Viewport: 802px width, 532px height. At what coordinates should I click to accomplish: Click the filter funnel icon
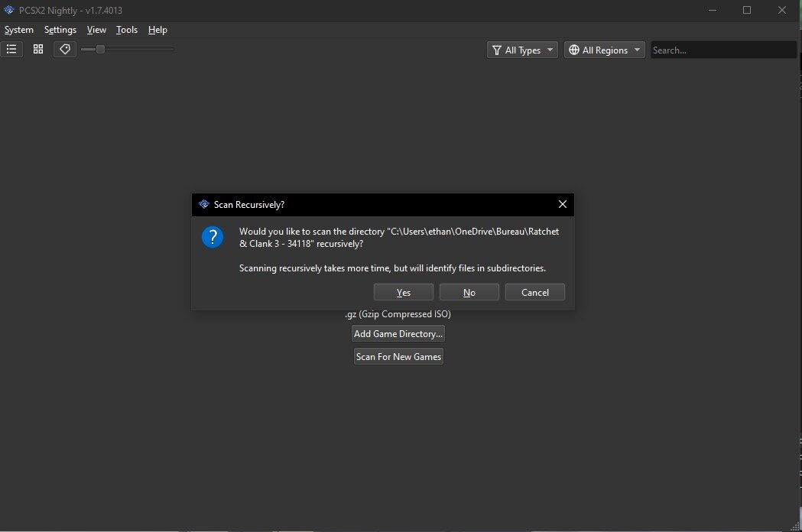(496, 50)
